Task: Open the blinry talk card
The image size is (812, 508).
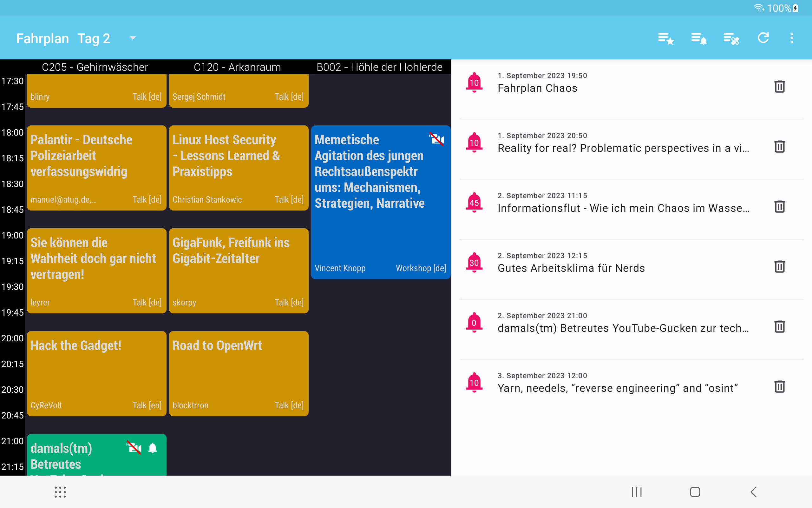Action: 97,91
